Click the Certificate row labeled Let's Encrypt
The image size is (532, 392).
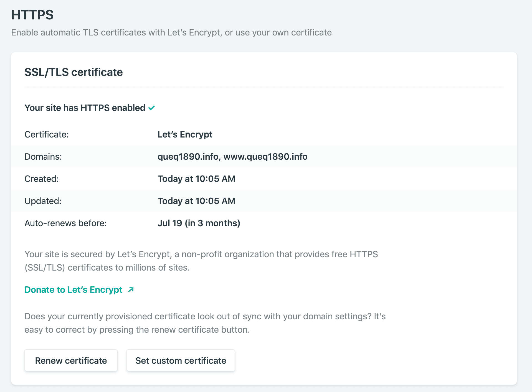coord(185,134)
